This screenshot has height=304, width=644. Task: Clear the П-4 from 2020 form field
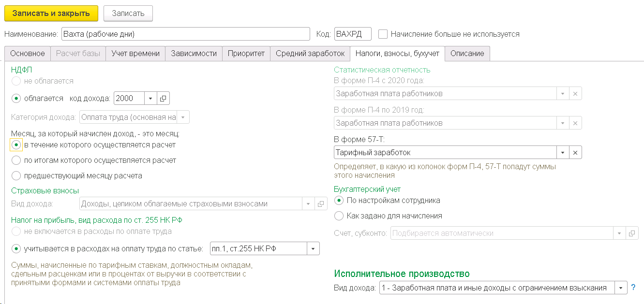[575, 94]
